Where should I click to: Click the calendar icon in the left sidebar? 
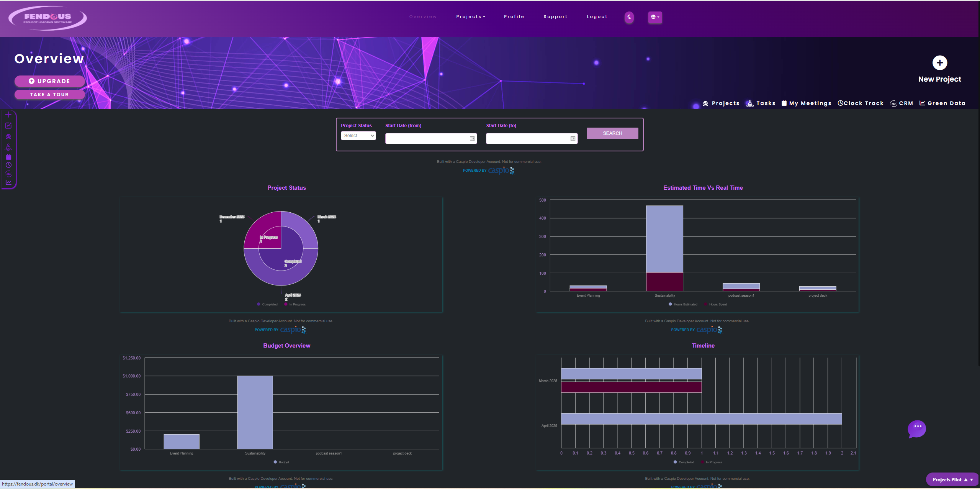pyautogui.click(x=8, y=156)
